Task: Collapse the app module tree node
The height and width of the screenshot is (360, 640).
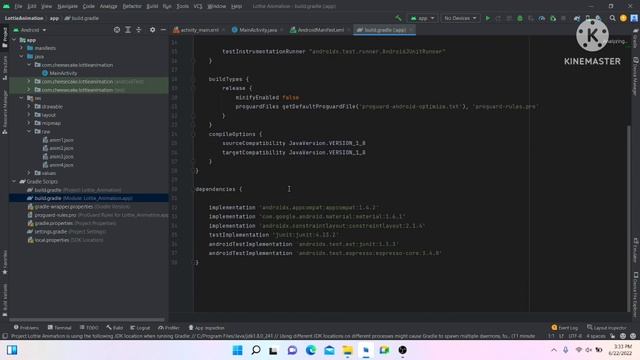Action: pos(15,40)
